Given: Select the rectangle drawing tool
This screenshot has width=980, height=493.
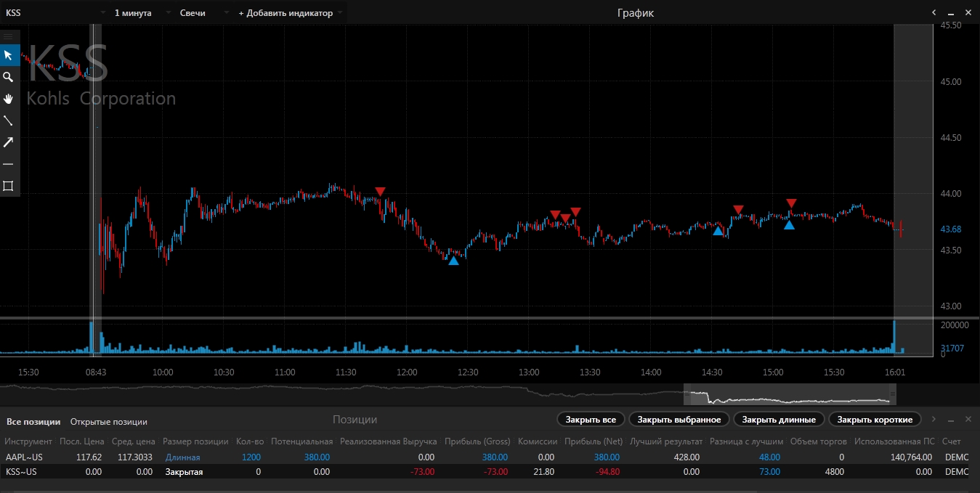Looking at the screenshot, I should pyautogui.click(x=9, y=186).
